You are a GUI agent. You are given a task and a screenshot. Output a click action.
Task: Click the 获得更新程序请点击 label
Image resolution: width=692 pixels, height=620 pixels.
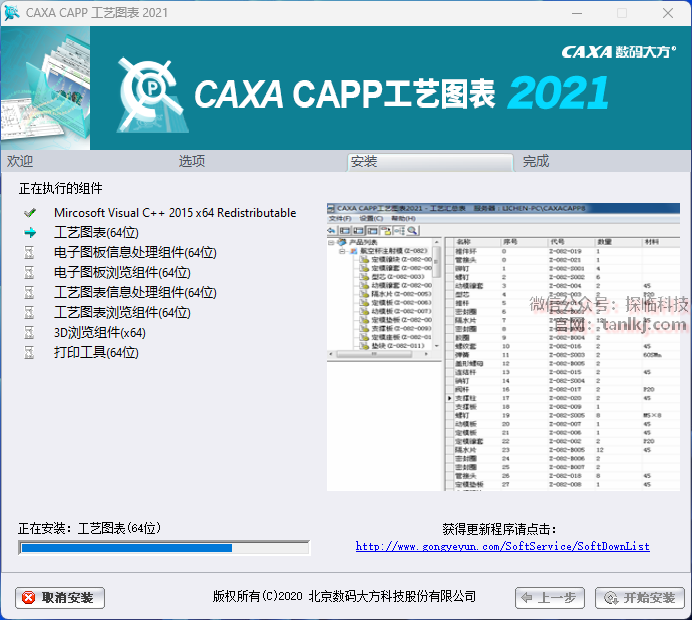click(500, 529)
